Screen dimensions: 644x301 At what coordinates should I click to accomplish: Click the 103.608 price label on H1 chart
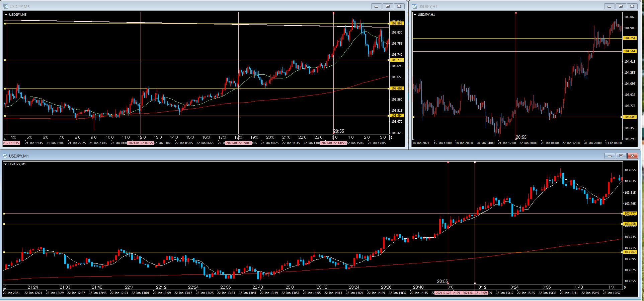tap(630, 117)
